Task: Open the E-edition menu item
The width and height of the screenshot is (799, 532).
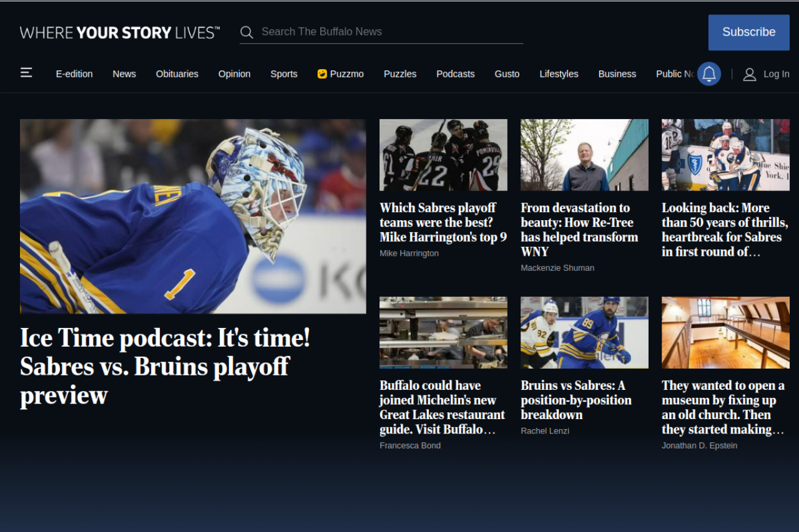Action: pos(74,74)
